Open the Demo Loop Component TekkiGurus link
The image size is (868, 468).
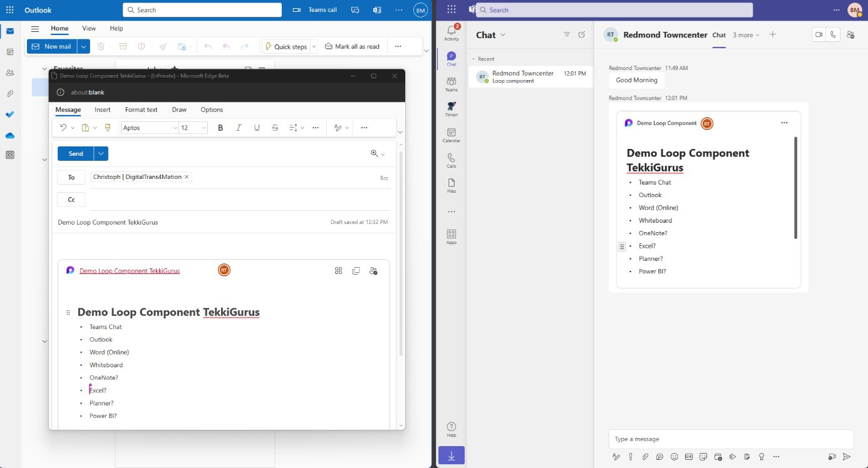tap(130, 271)
